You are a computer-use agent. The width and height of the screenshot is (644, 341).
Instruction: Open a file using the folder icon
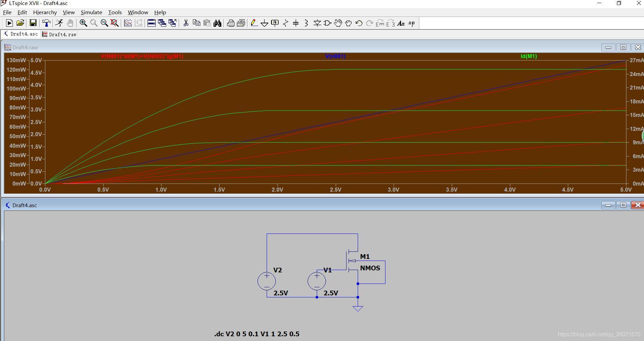coord(20,23)
